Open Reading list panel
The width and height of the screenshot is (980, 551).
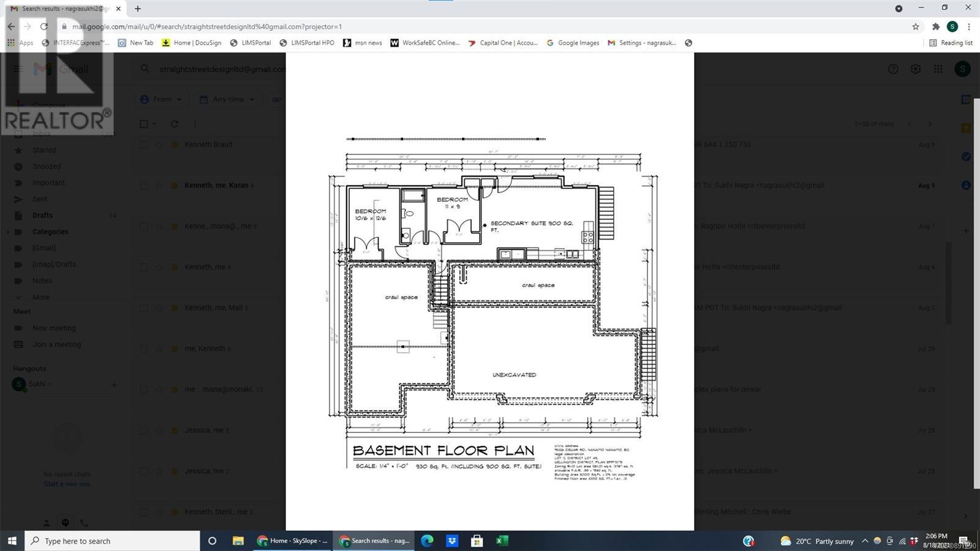(x=951, y=43)
